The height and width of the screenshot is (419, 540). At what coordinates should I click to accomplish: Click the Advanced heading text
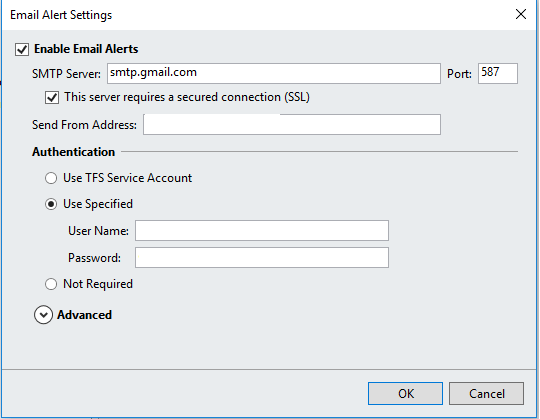84,315
